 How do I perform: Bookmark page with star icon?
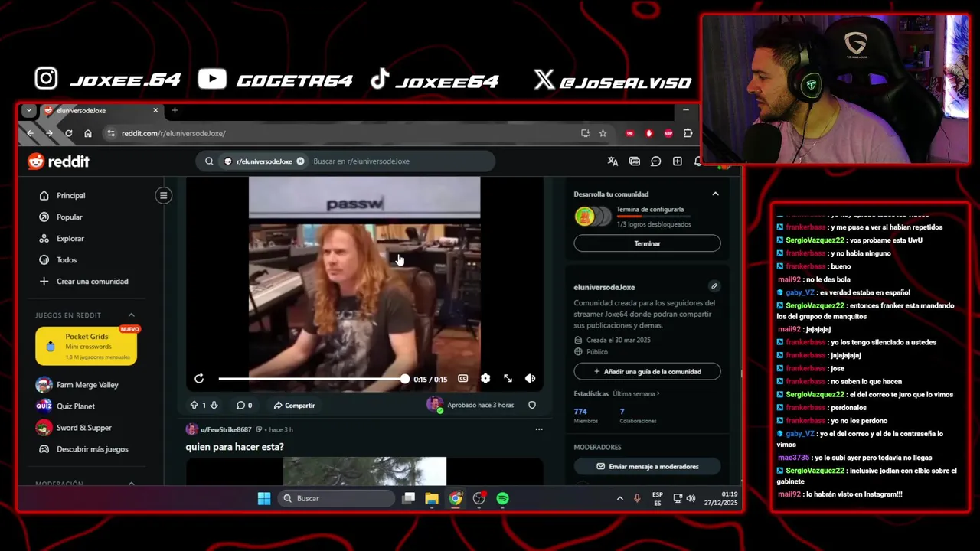pos(603,133)
